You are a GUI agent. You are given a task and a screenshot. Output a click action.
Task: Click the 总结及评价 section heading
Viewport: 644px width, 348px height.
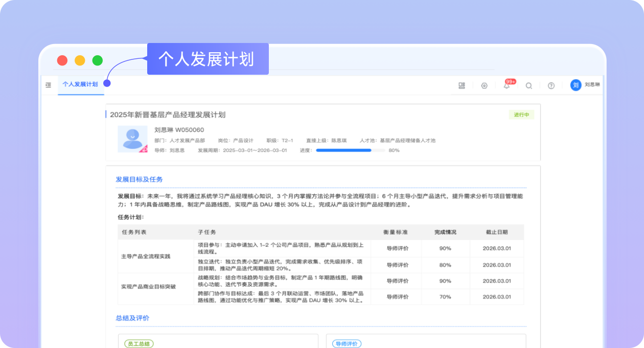[x=132, y=318]
